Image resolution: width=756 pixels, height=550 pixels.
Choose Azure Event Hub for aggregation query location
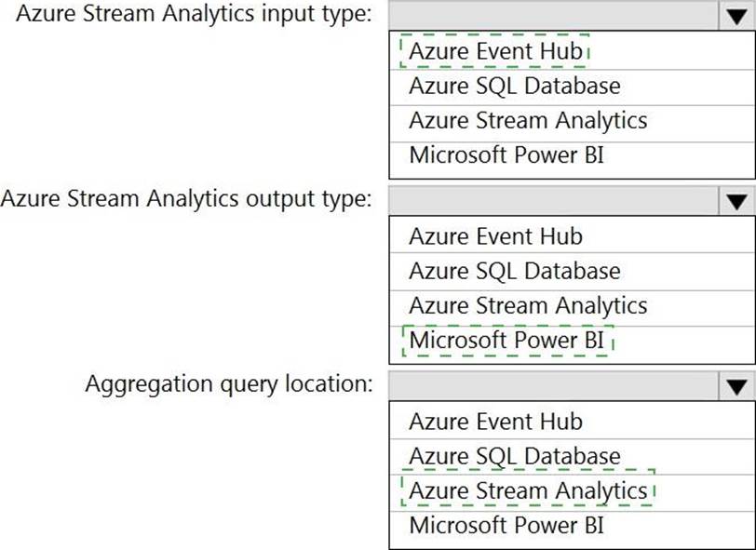pos(495,422)
